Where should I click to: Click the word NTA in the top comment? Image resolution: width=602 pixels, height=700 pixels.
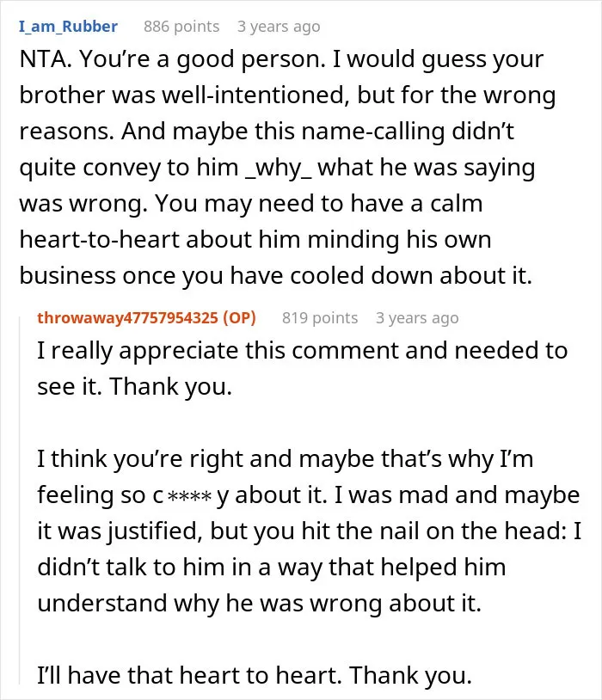pos(44,59)
